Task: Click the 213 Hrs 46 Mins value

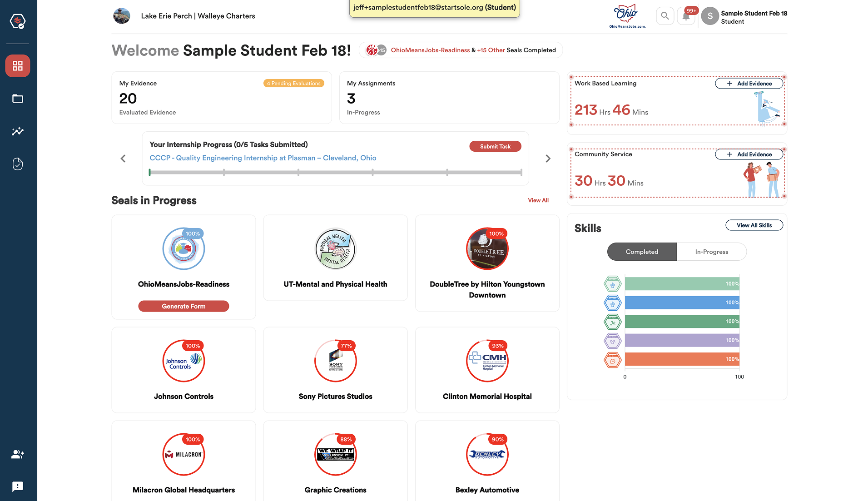Action: point(611,110)
